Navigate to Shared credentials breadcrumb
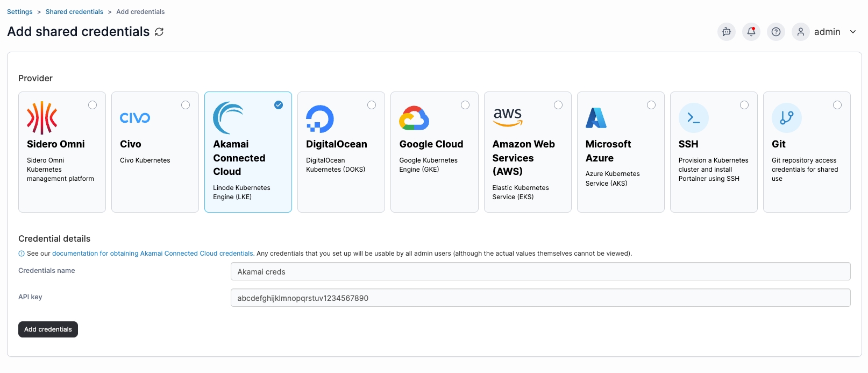The image size is (868, 373). 74,12
